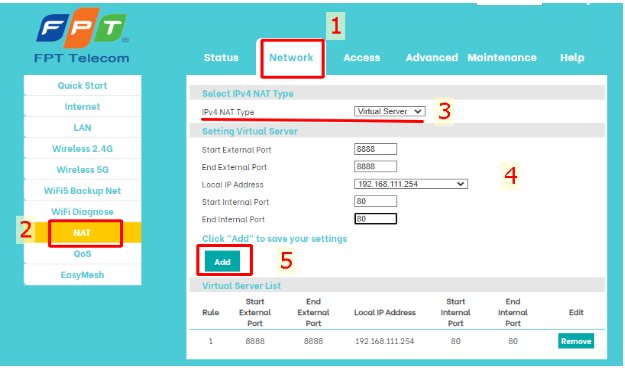Open the Internet sidebar page
This screenshot has height=368, width=625.
pos(83,106)
